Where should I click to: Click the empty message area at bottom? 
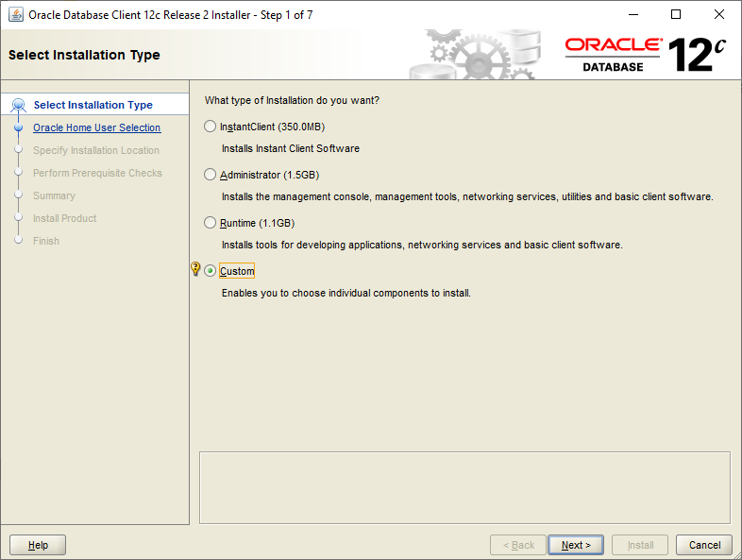coord(464,486)
